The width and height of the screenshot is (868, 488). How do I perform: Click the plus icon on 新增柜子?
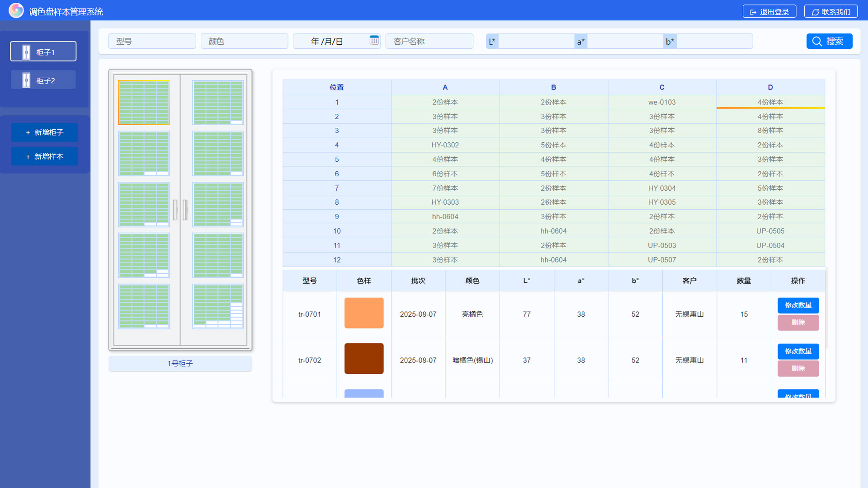28,133
